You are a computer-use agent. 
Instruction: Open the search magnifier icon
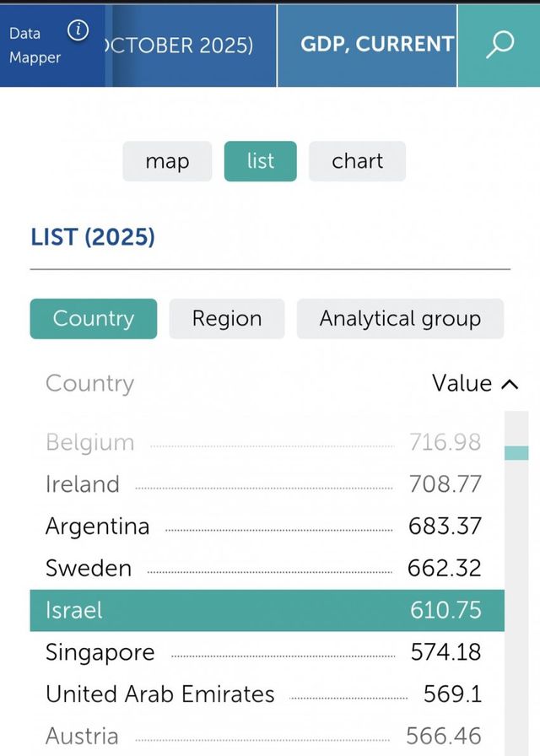coord(499,45)
